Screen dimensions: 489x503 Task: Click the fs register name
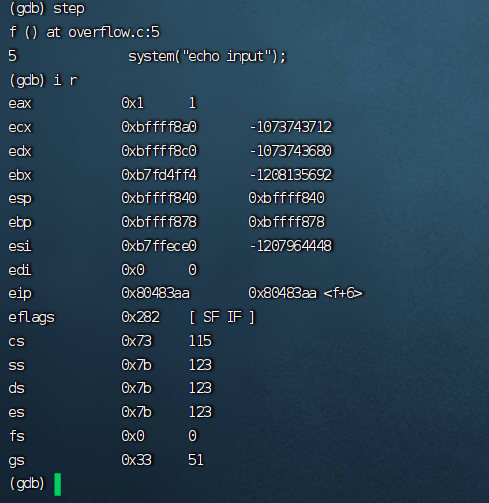click(x=16, y=436)
